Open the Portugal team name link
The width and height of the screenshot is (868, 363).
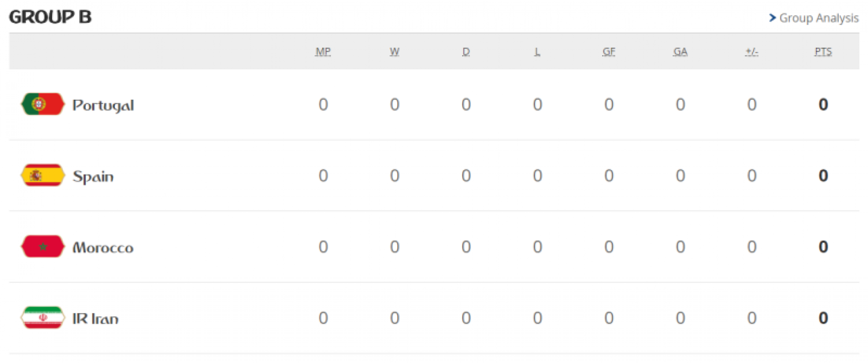pos(103,105)
